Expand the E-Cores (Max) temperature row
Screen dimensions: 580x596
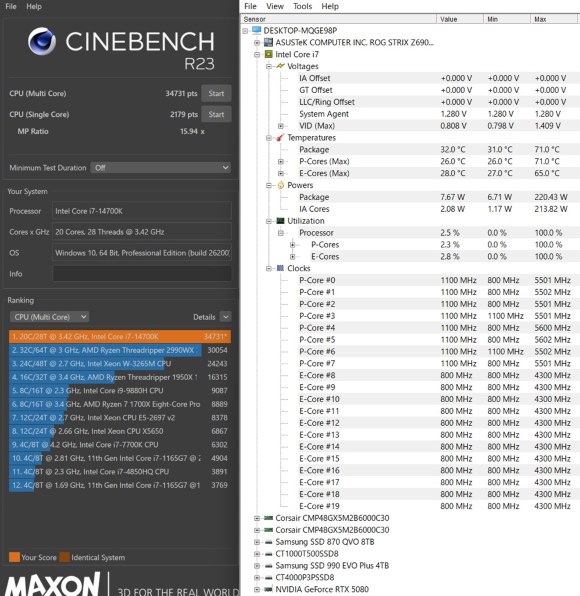[x=280, y=173]
